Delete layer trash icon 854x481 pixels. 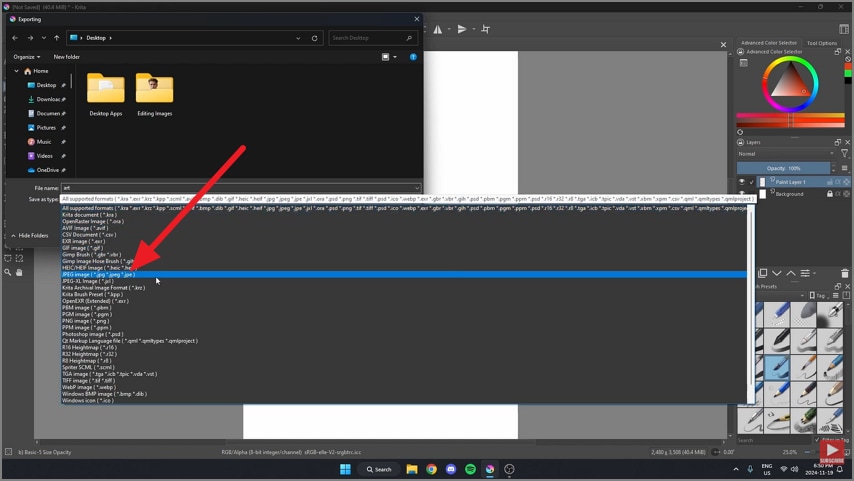pos(845,273)
